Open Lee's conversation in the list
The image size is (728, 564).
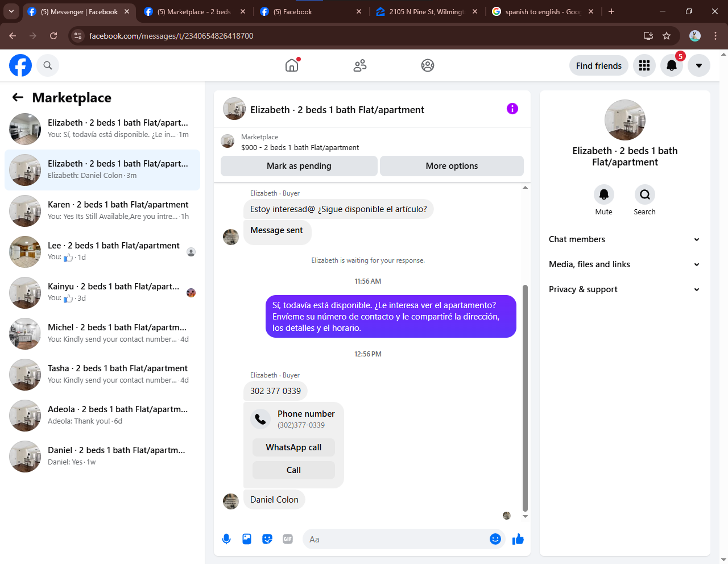pyautogui.click(x=102, y=251)
